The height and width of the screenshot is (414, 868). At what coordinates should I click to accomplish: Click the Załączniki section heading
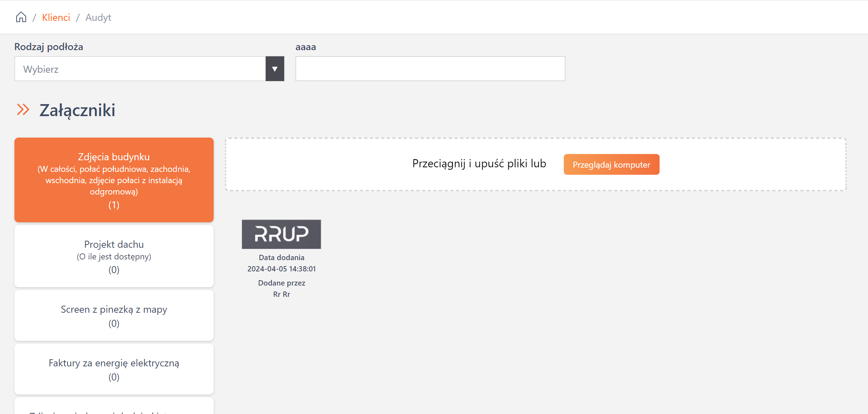click(77, 110)
